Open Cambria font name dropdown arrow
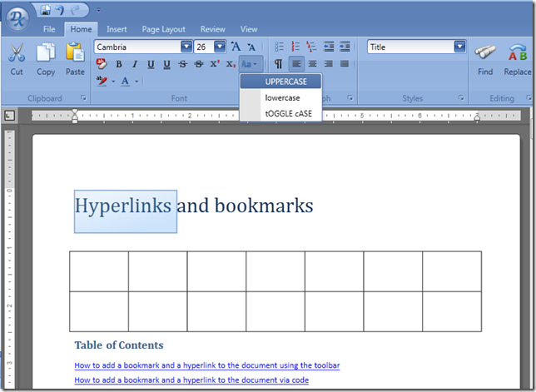The width and height of the screenshot is (536, 392). [x=186, y=47]
